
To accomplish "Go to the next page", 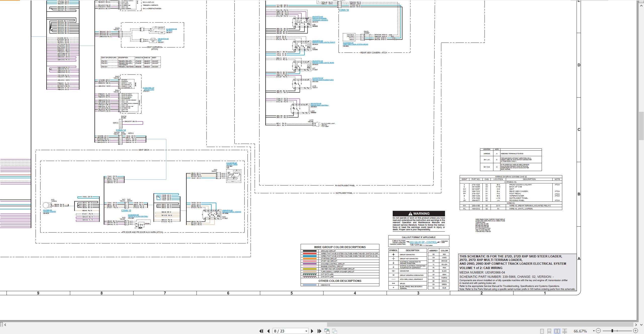I will coord(312,331).
